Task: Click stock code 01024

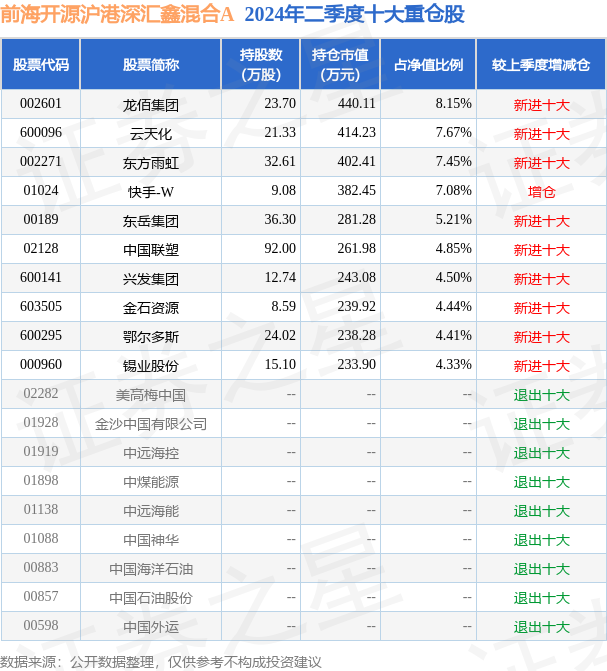Action: click(41, 190)
